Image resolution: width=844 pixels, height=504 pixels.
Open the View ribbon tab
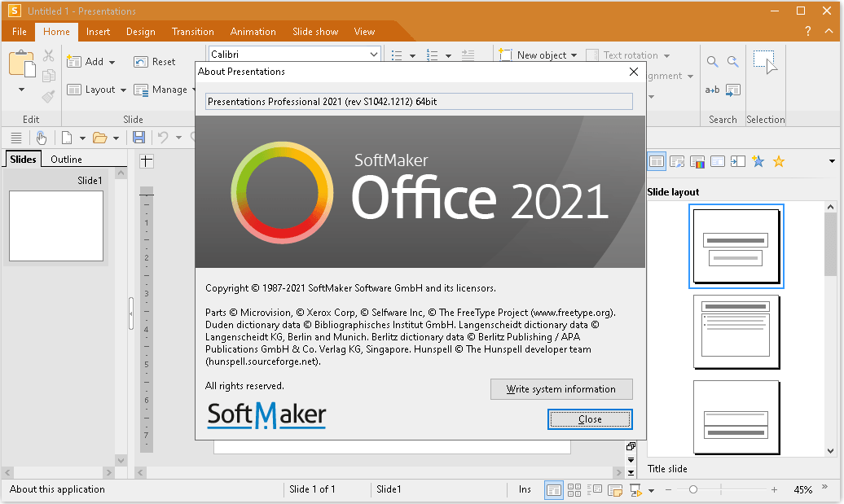pyautogui.click(x=364, y=32)
